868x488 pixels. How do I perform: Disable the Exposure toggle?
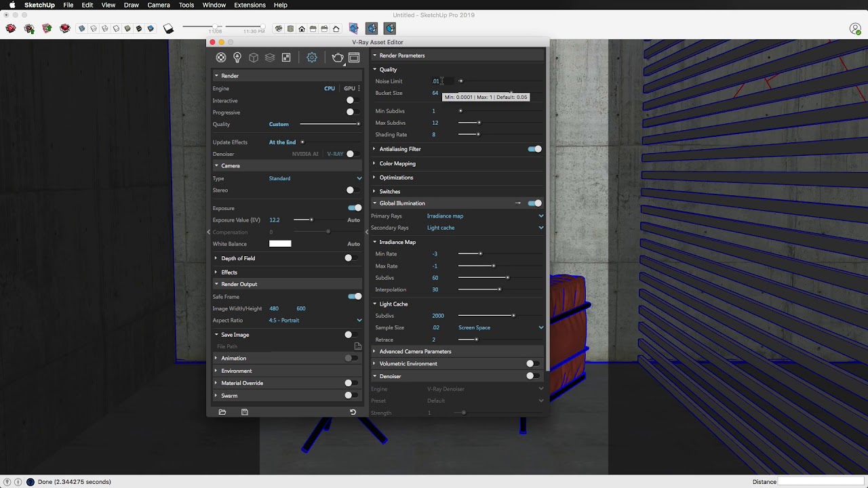[355, 208]
